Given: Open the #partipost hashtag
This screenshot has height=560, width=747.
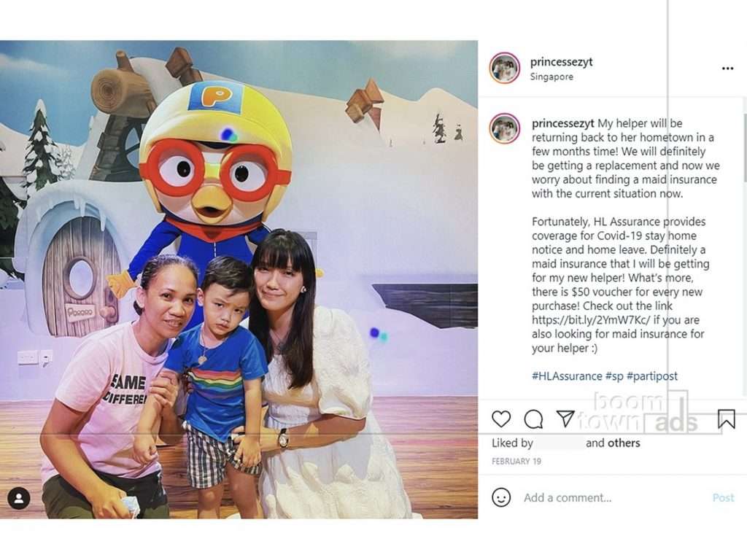Looking at the screenshot, I should pyautogui.click(x=651, y=376).
